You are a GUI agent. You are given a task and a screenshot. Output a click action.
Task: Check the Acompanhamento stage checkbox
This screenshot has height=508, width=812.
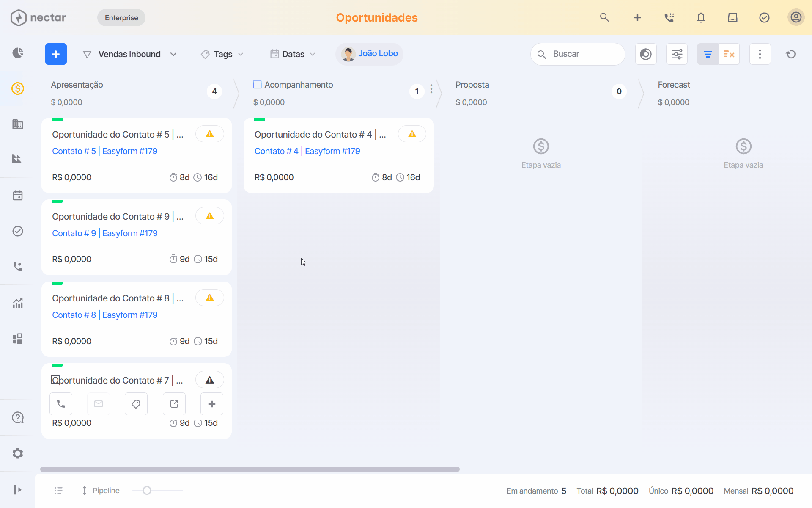(257, 85)
